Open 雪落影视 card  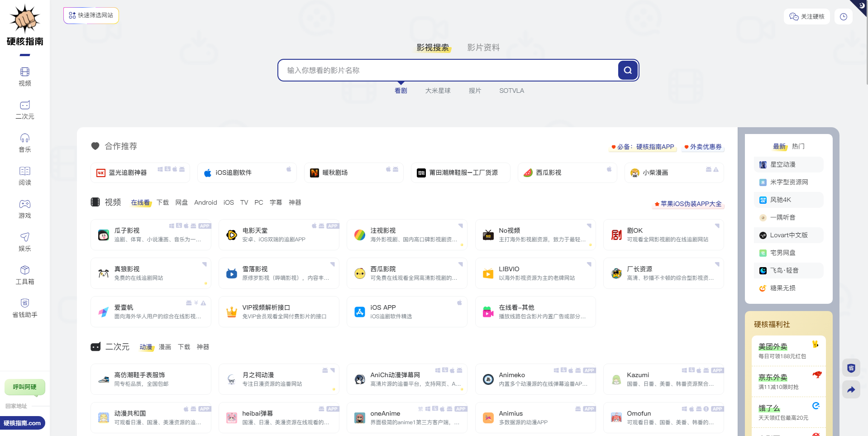coord(279,273)
